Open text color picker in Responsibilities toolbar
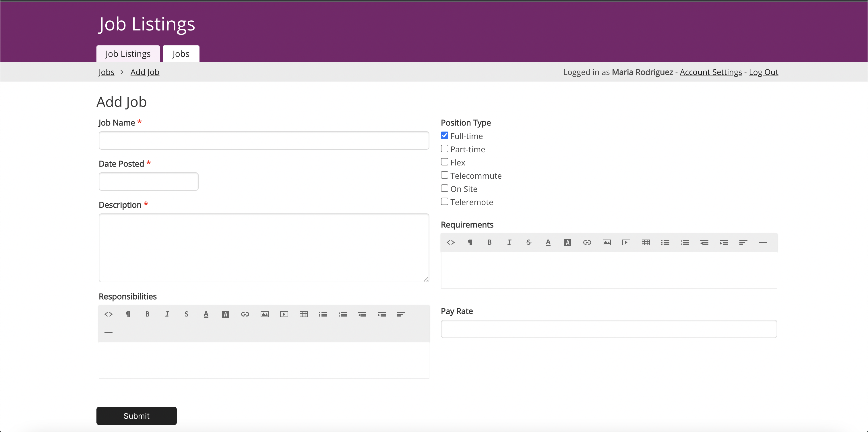 206,314
